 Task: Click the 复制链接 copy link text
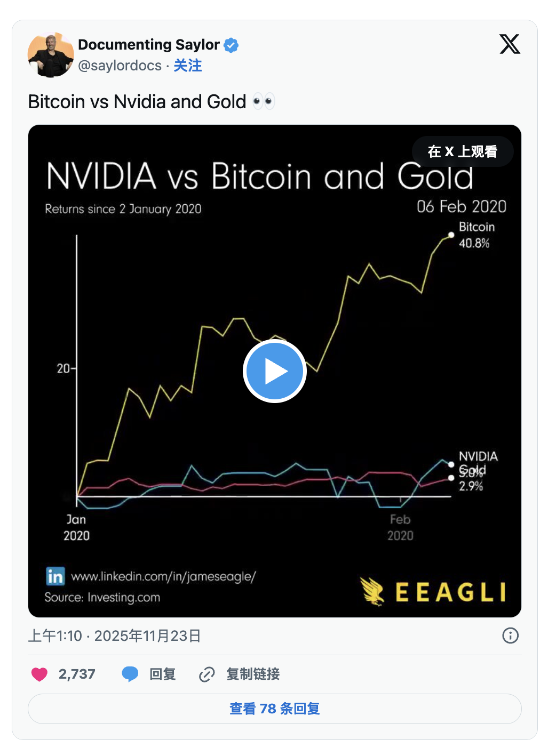coord(253,674)
